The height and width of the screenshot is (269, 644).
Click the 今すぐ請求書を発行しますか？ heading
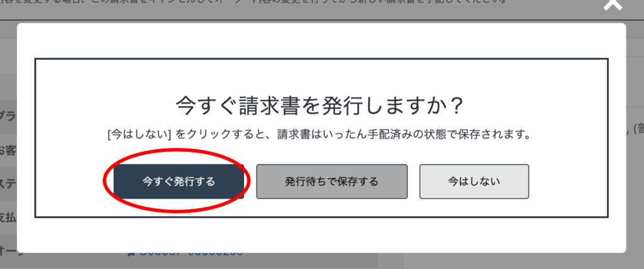[x=320, y=107]
